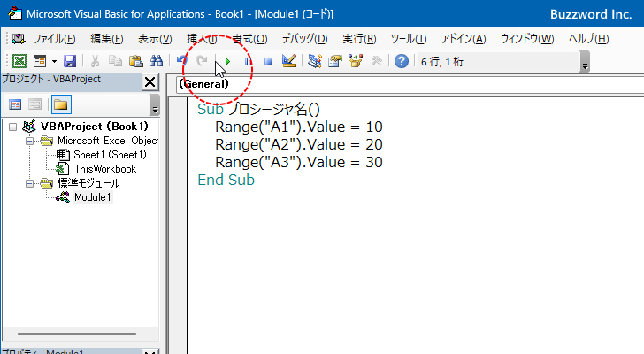This screenshot has width=644, height=354.
Task: Click the Range("A1").Value = 10 line
Action: (299, 127)
